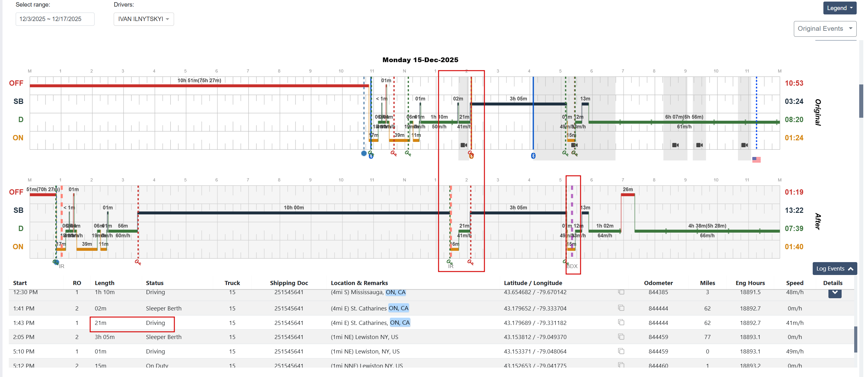
Task: Open the Original Events dropdown
Action: (x=825, y=29)
